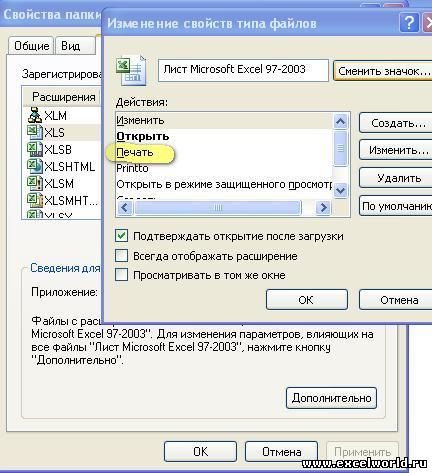432x473 pixels.
Task: Click the XLSHTML file type icon
Action: (x=35, y=166)
